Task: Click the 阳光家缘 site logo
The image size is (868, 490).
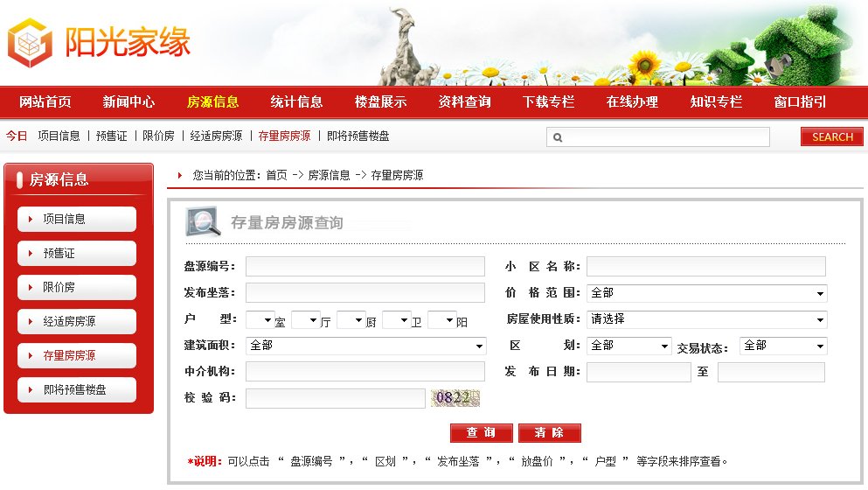Action: click(99, 42)
